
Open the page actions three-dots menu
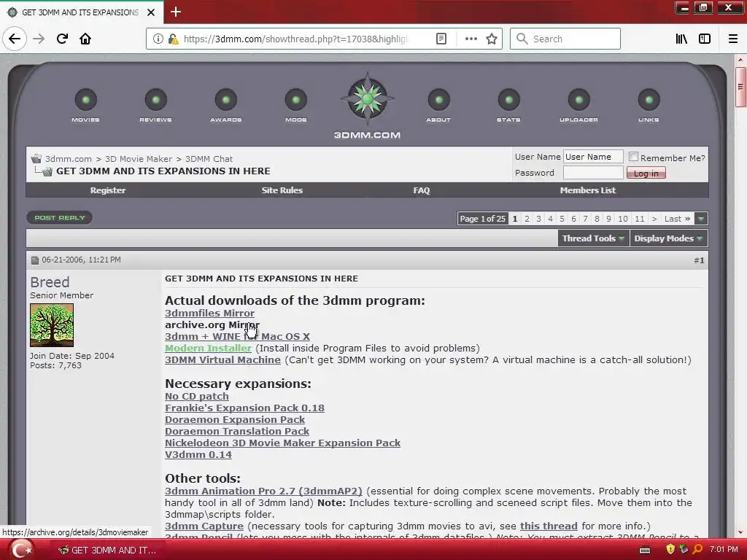[x=471, y=39]
